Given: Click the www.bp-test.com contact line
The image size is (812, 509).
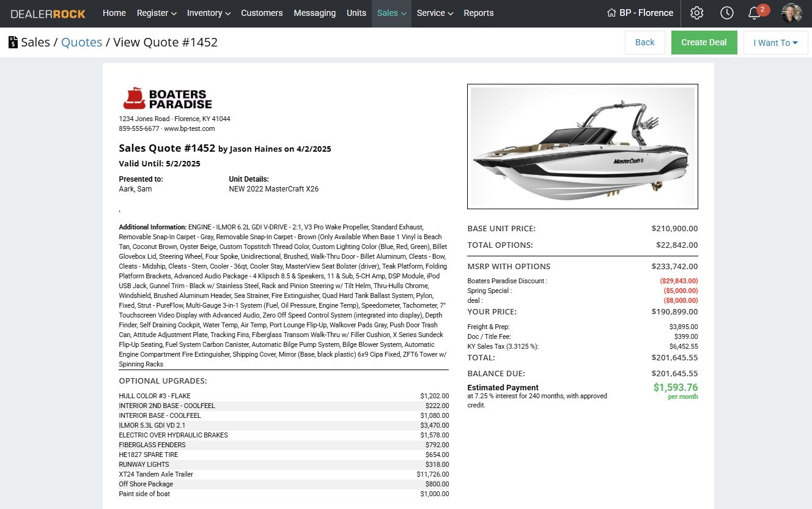Looking at the screenshot, I should (x=190, y=129).
